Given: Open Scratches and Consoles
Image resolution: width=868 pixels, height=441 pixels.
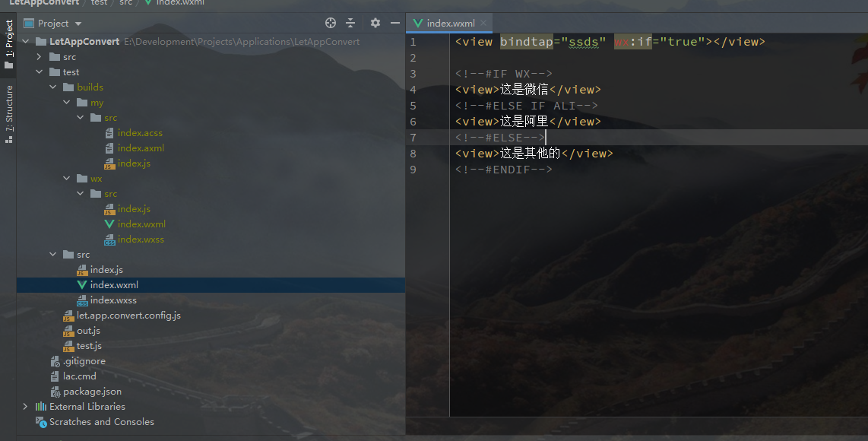Looking at the screenshot, I should point(101,422).
